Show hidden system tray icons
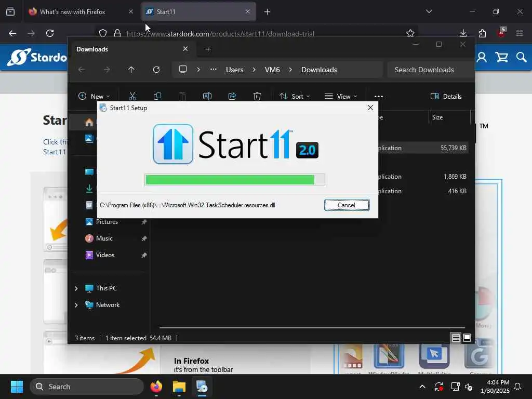 (x=422, y=387)
